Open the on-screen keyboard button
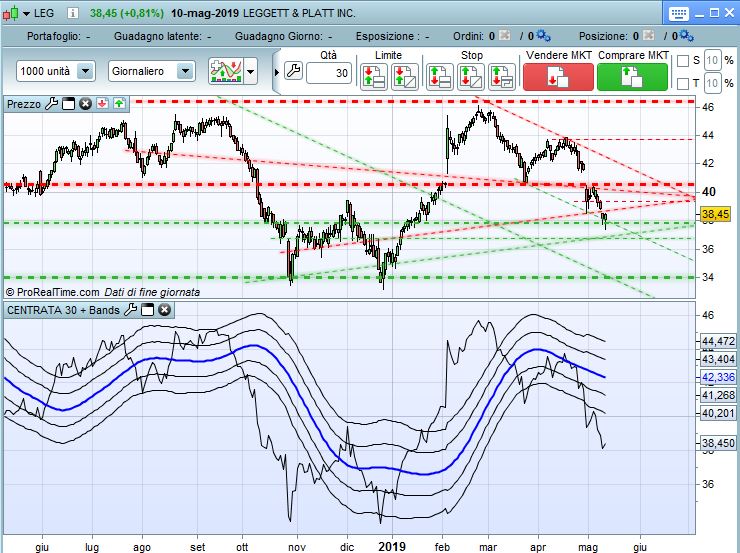This screenshot has height=553, width=740. coord(679,13)
